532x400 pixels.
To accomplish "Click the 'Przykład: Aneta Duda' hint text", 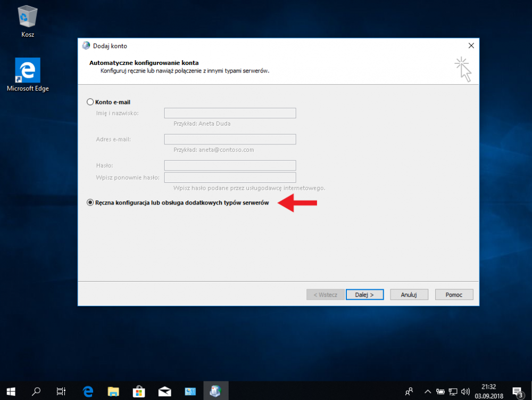I will point(202,124).
